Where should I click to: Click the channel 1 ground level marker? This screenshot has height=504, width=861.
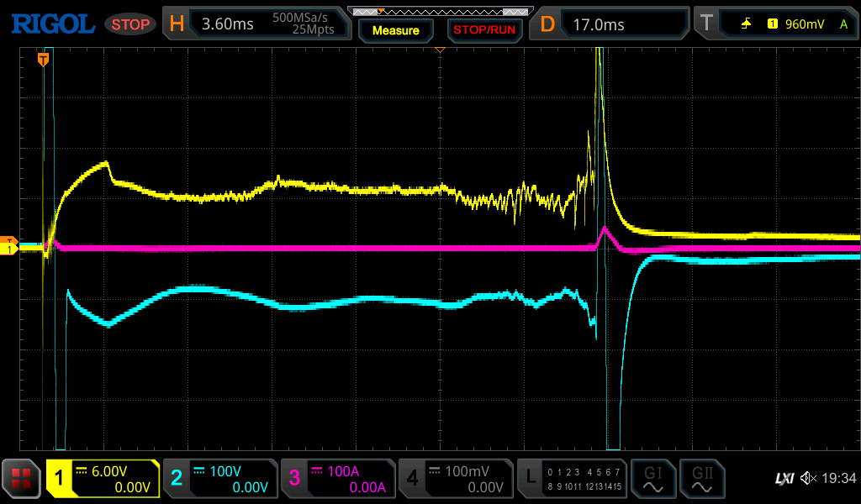click(x=9, y=249)
